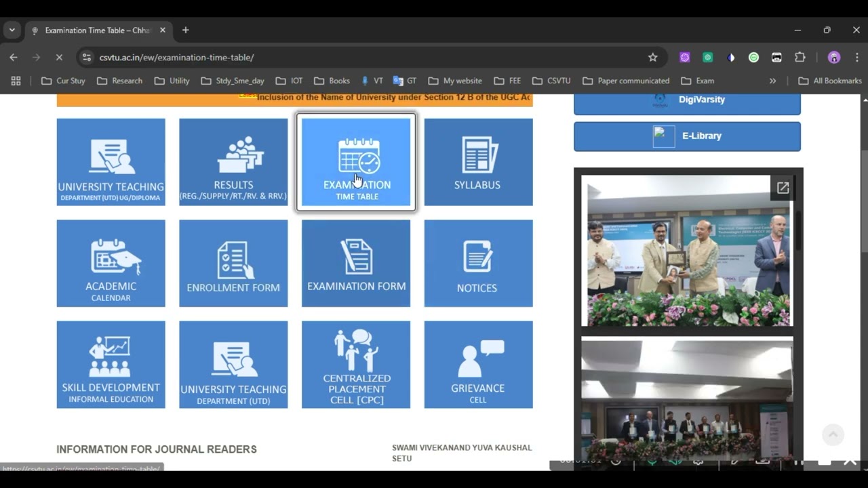Open the Results tile
The height and width of the screenshot is (488, 868).
pos(233,162)
